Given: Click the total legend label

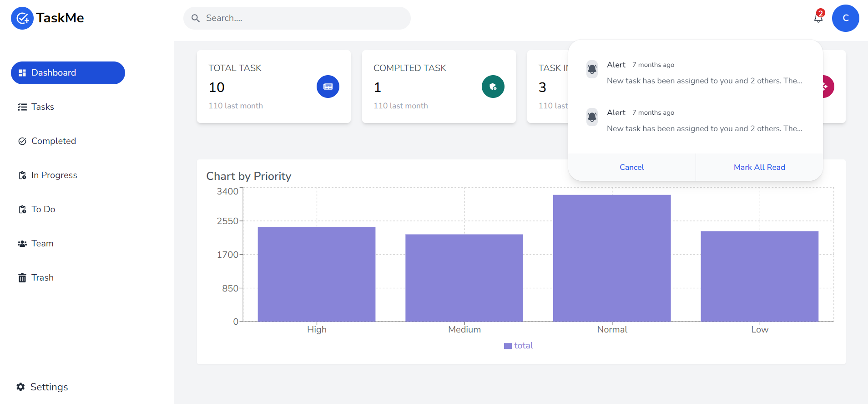Looking at the screenshot, I should pos(524,346).
